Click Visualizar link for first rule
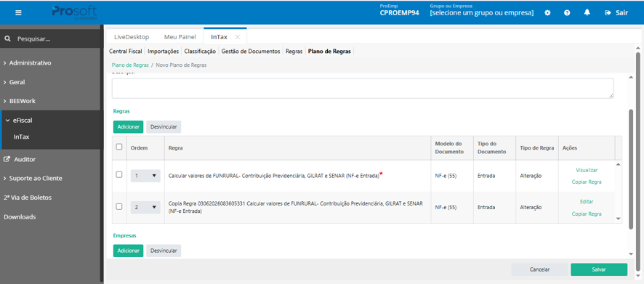The height and width of the screenshot is (284, 644). (587, 170)
